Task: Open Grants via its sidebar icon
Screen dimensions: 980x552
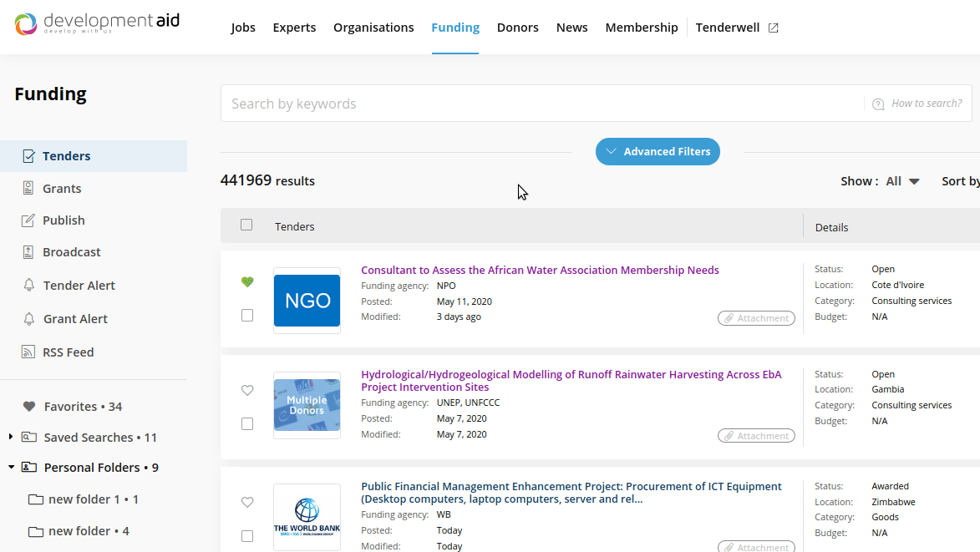Action: (x=28, y=189)
